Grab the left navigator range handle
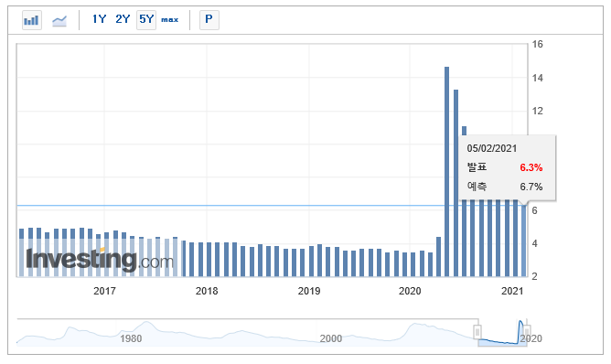The height and width of the screenshot is (364, 611). point(477,332)
